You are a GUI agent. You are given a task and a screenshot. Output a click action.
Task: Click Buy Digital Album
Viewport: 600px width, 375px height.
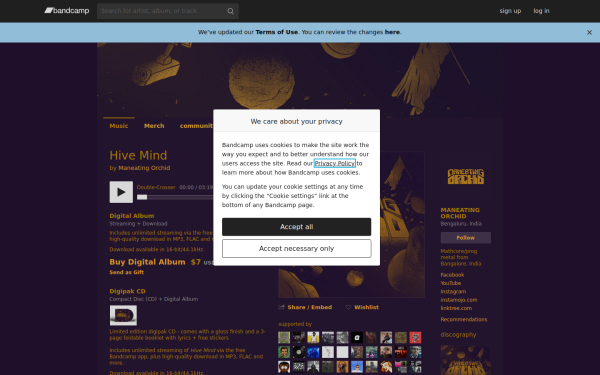(x=147, y=262)
